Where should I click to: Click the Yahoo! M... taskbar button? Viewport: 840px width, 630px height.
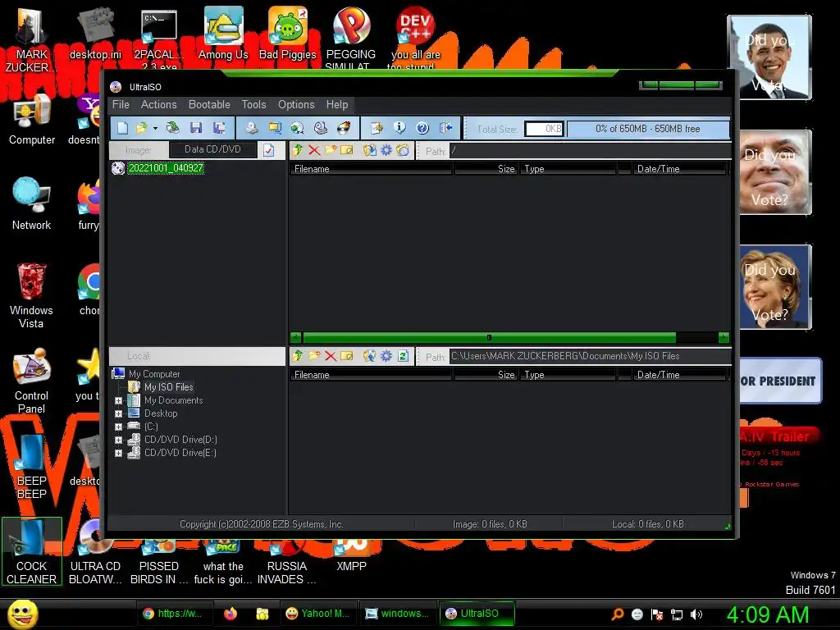click(x=317, y=614)
